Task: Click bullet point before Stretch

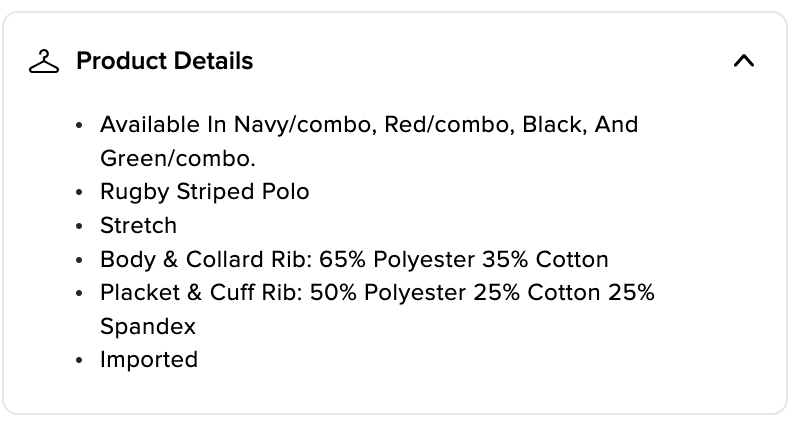Action: point(80,226)
